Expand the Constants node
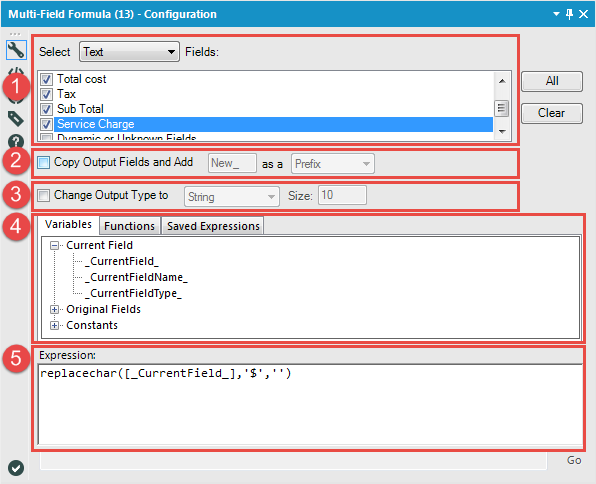The width and height of the screenshot is (596, 484). pyautogui.click(x=54, y=325)
